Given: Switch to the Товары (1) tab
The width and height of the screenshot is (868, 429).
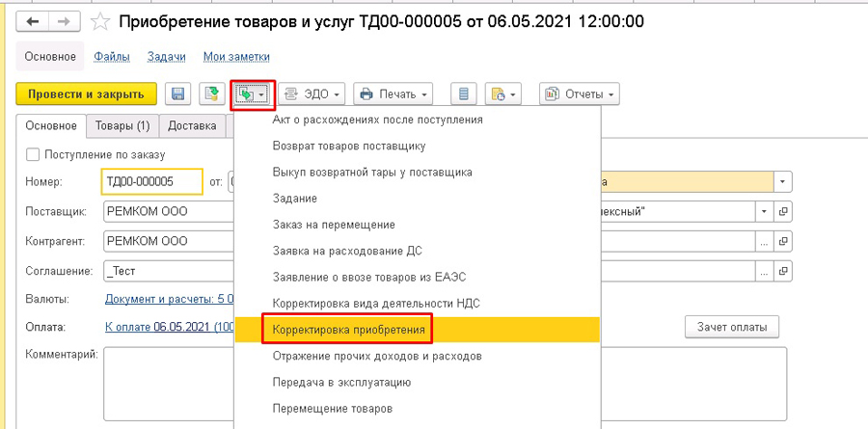Looking at the screenshot, I should tap(122, 125).
